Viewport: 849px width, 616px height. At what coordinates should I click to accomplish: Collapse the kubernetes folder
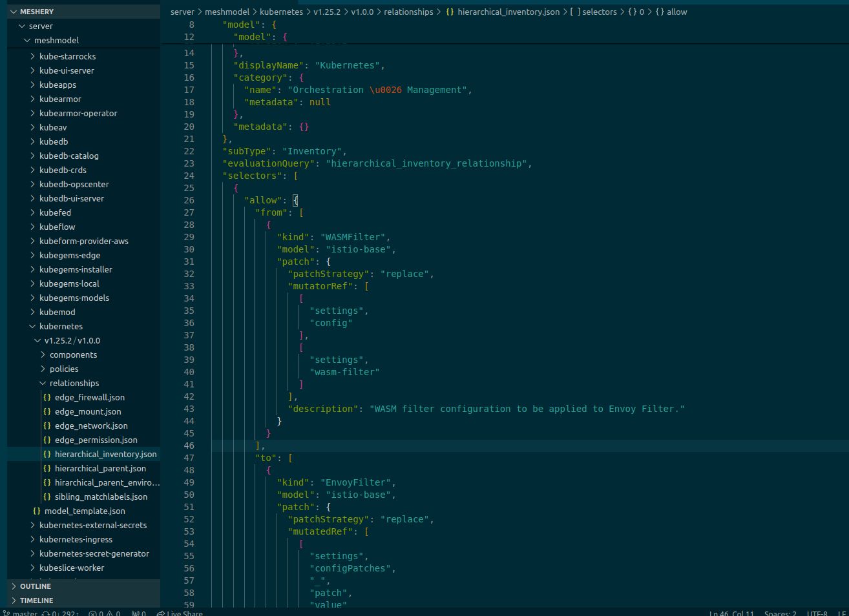click(32, 326)
